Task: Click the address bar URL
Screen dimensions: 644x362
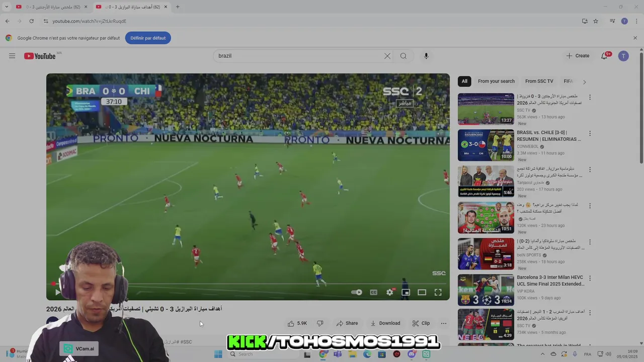Action: (90, 21)
